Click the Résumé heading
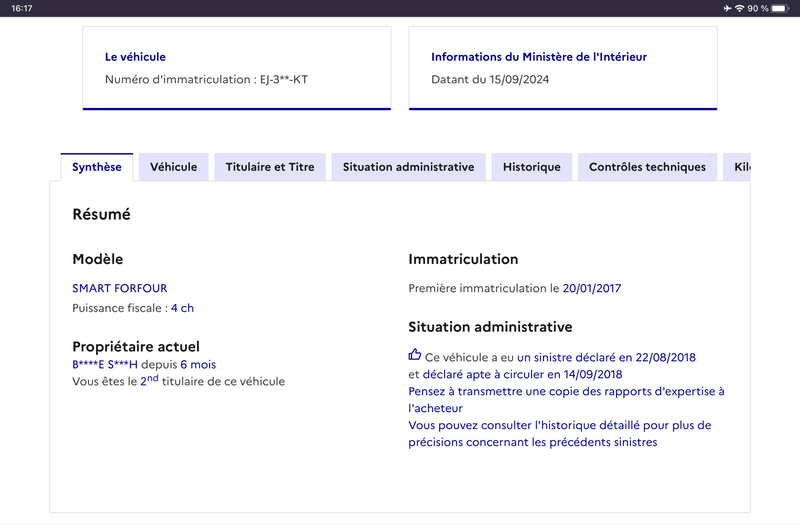 tap(102, 214)
